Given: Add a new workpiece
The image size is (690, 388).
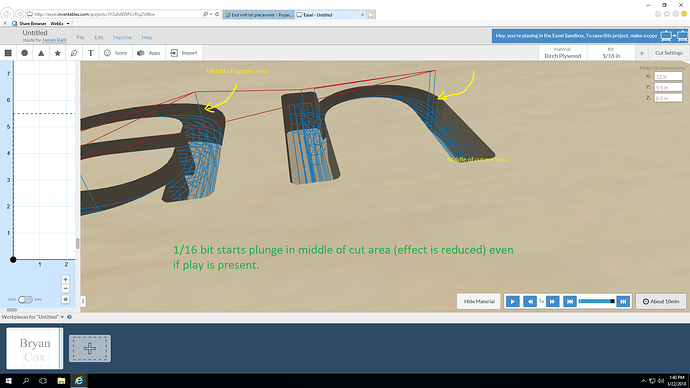Looking at the screenshot, I should 90,348.
